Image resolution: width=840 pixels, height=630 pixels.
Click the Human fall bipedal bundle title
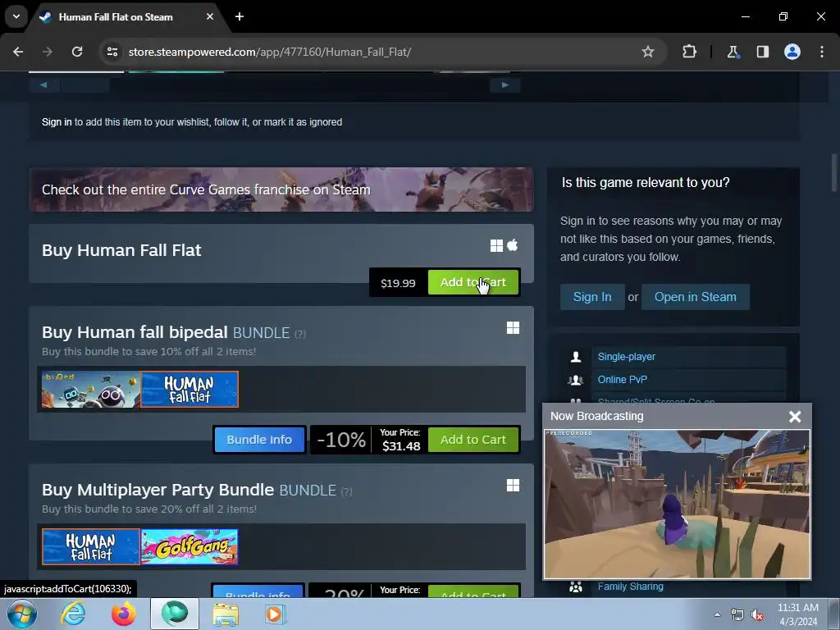(x=135, y=332)
